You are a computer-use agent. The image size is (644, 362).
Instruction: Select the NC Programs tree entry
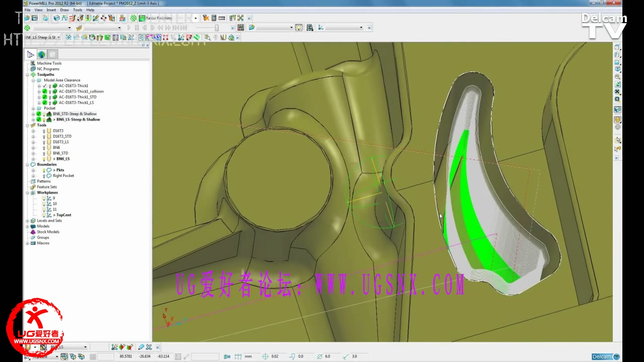(48, 69)
